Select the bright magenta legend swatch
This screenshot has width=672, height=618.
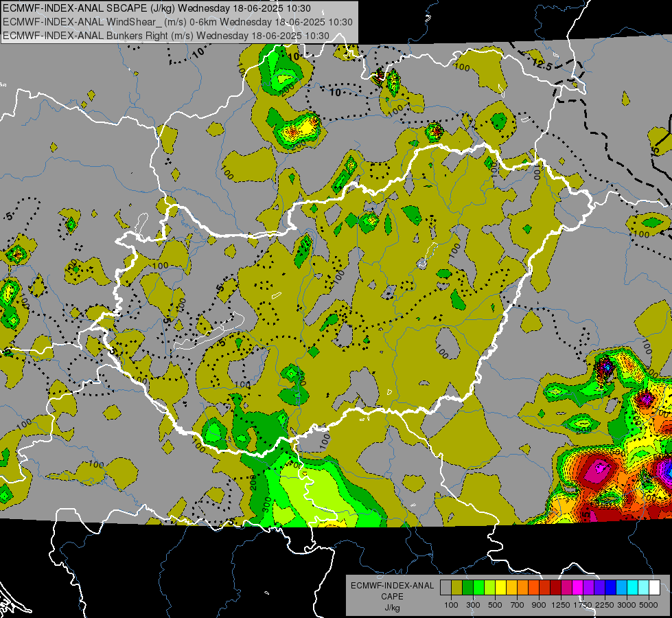point(578,588)
